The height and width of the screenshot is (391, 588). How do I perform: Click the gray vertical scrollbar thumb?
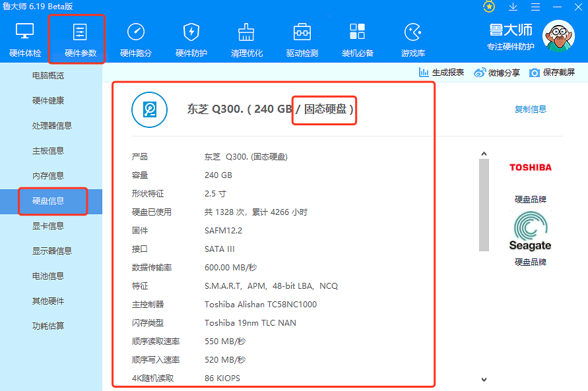tap(484, 205)
